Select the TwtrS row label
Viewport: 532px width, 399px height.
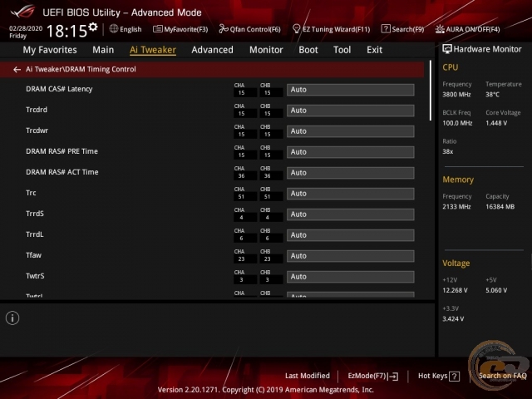click(35, 276)
